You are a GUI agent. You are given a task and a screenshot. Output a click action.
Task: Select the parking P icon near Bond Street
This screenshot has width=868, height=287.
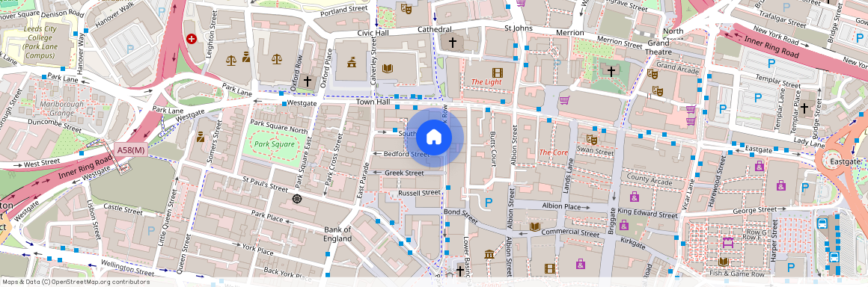coord(488,203)
